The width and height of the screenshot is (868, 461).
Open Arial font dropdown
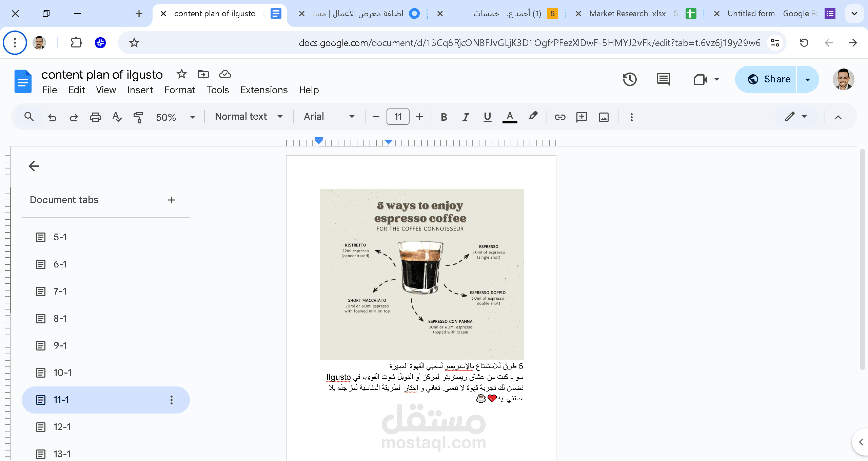329,117
